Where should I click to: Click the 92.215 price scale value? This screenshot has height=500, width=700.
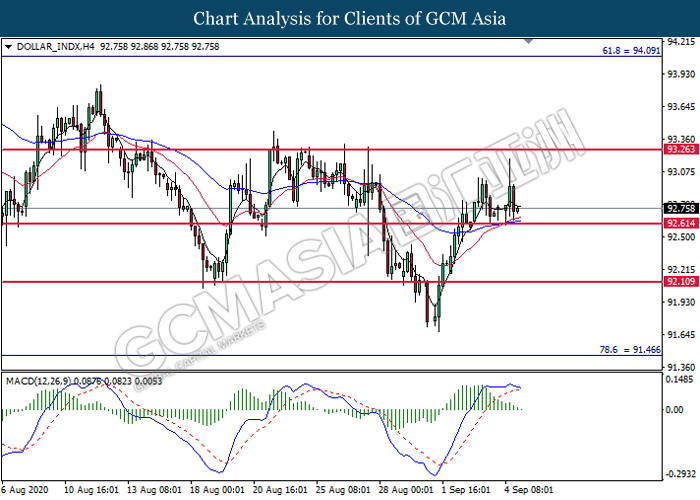(x=681, y=270)
